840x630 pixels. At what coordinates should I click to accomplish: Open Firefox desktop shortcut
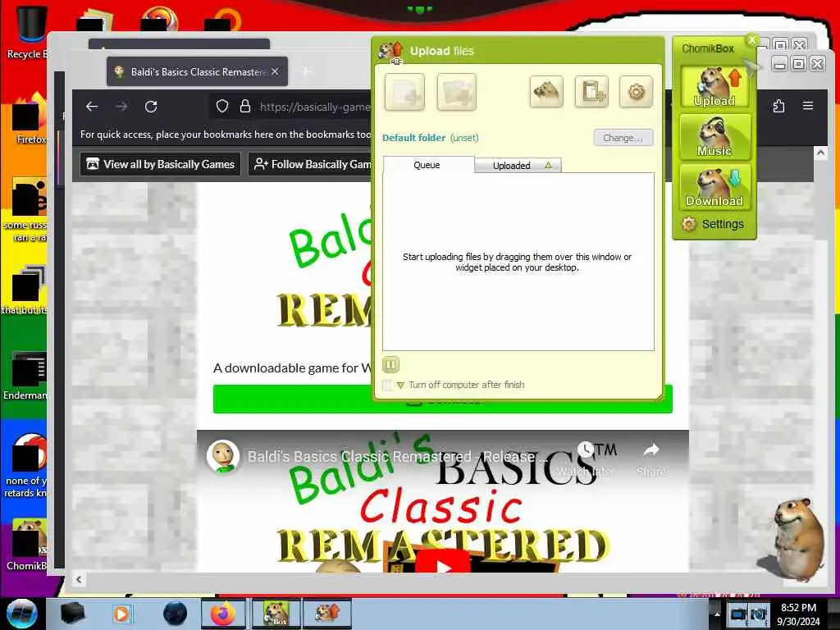(28, 120)
